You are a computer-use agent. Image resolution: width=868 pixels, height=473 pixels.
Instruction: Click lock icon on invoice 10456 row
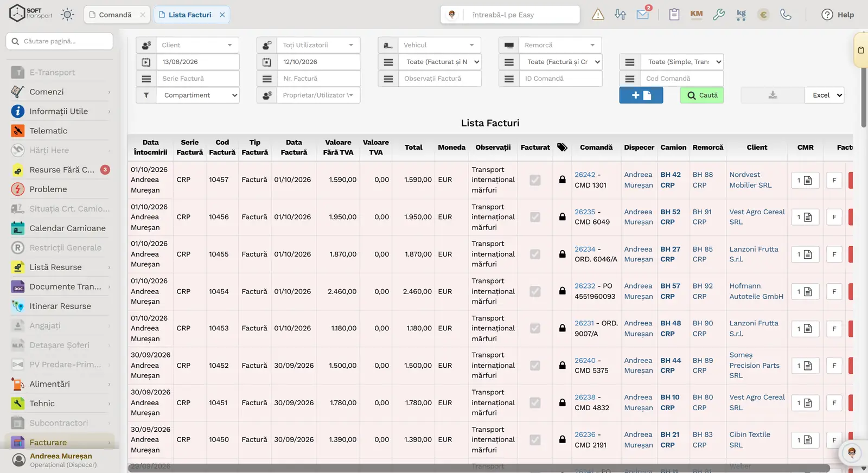point(563,217)
